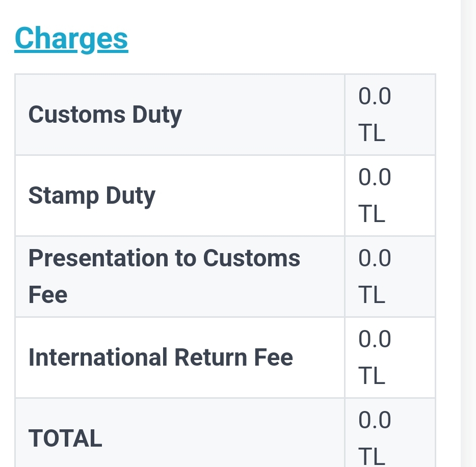Click the TL currency in the Presentation row

[372, 295]
